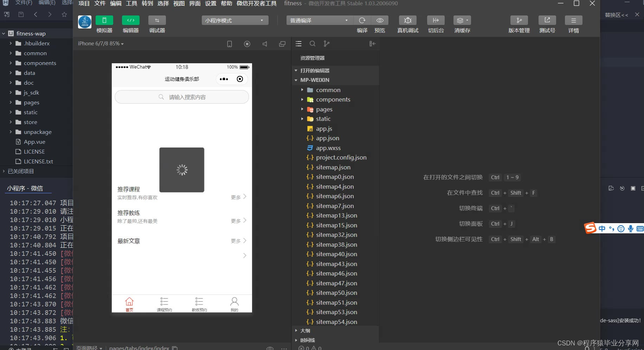
Task: Toggle the 模拟器 simulator panel button
Action: click(104, 20)
